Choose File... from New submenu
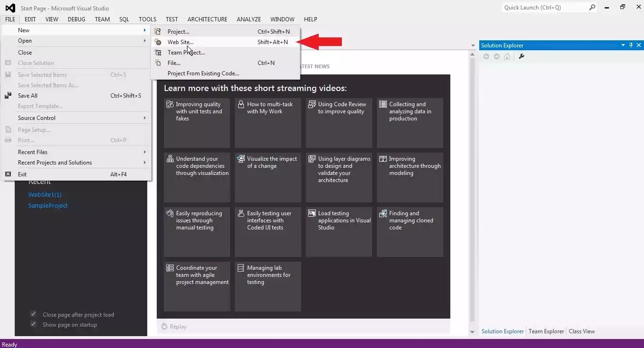The height and width of the screenshot is (348, 644). click(x=225, y=63)
